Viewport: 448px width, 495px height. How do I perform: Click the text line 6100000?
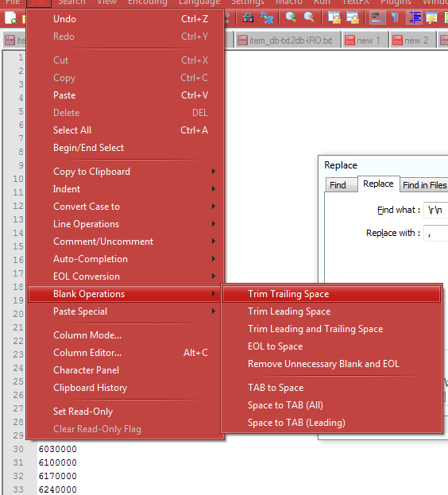tap(58, 462)
